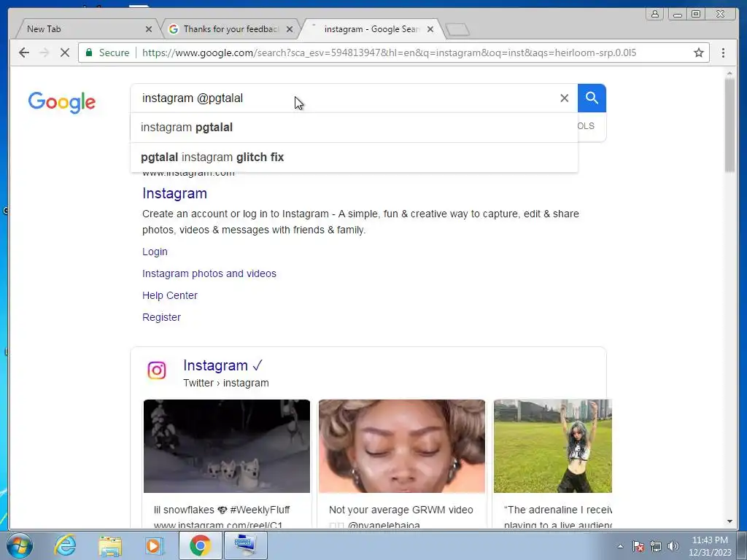Open the on-screen keyboard taskbar app
Screen dimensions: 747x560
[246, 545]
